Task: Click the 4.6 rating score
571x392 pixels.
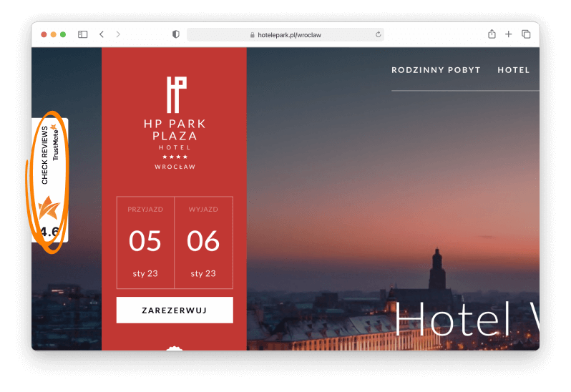Action: (x=49, y=232)
